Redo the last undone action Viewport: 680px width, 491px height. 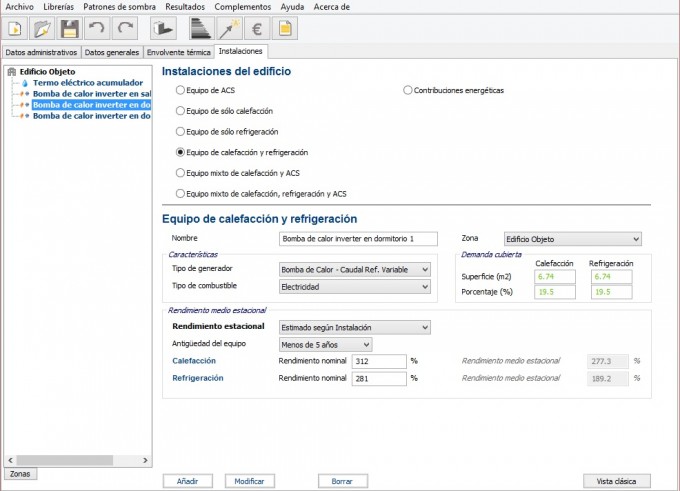click(124, 29)
